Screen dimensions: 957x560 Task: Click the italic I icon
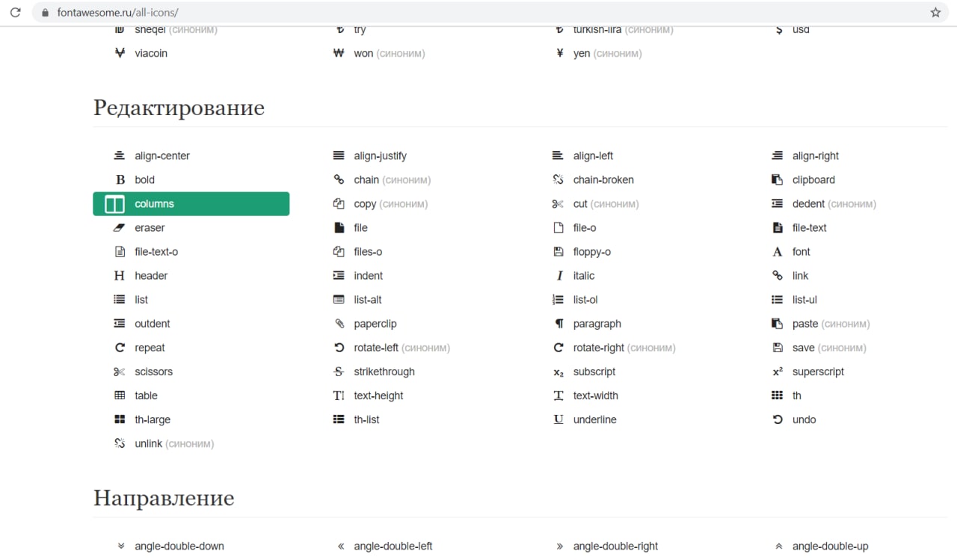click(559, 275)
